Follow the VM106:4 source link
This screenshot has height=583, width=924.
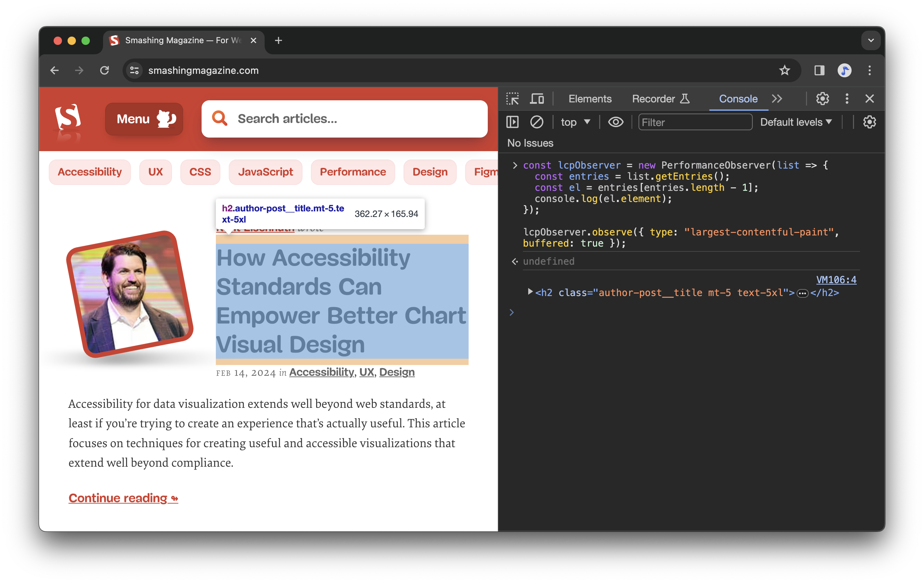[x=836, y=279]
